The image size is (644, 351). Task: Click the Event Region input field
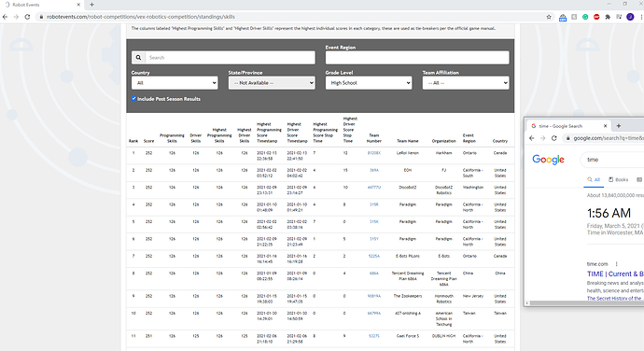(x=417, y=58)
